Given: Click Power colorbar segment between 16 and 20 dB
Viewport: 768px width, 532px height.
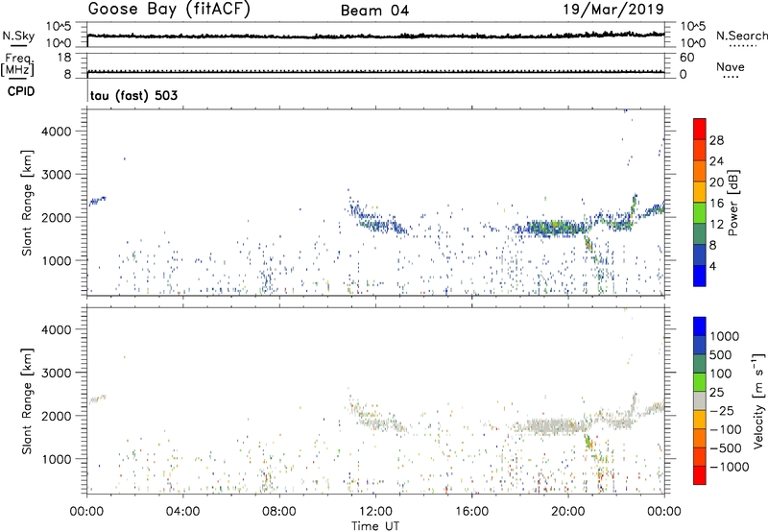Looking at the screenshot, I should coord(700,191).
